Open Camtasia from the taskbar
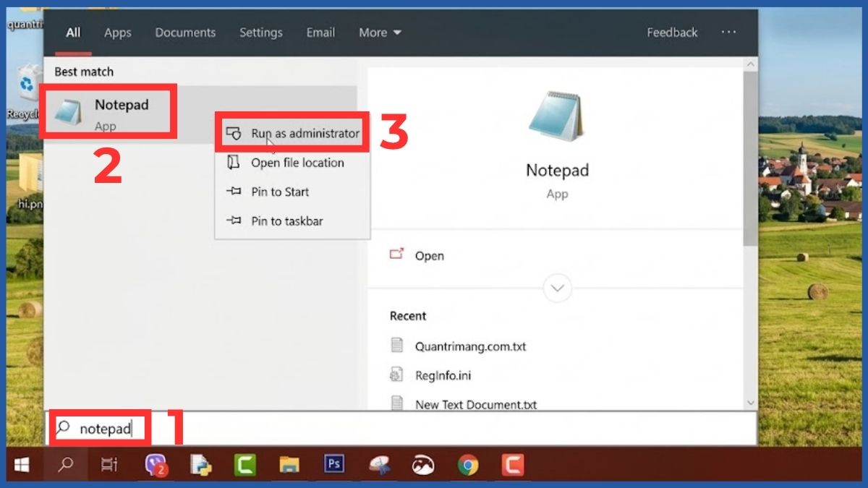The image size is (868, 488). (244, 465)
